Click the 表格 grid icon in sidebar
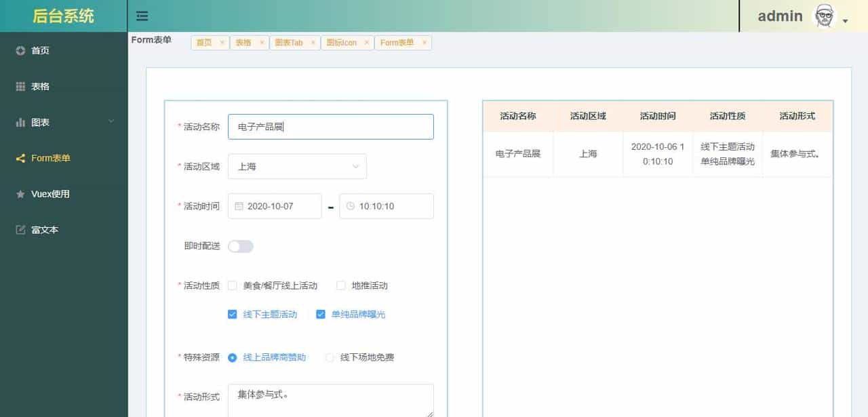Image resolution: width=868 pixels, height=417 pixels. click(x=20, y=86)
